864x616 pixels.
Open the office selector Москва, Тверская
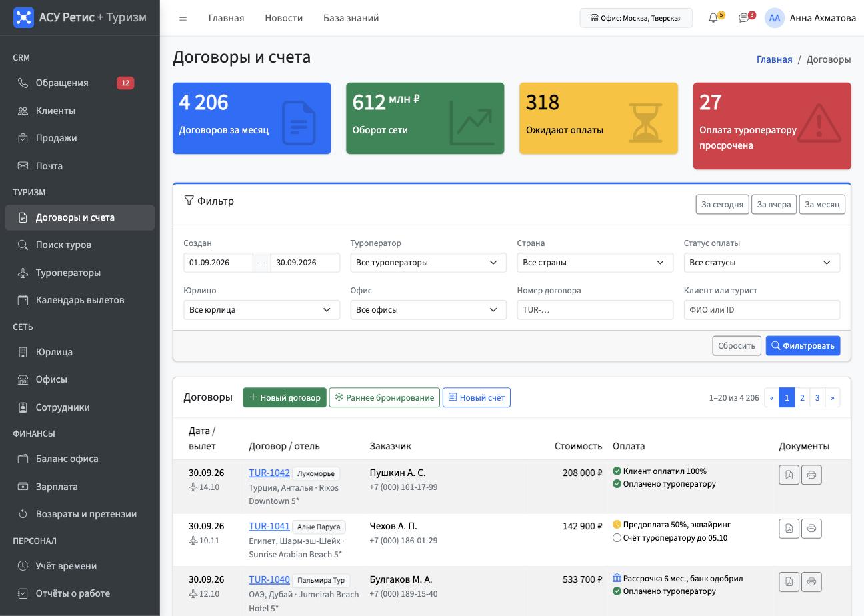click(x=636, y=18)
